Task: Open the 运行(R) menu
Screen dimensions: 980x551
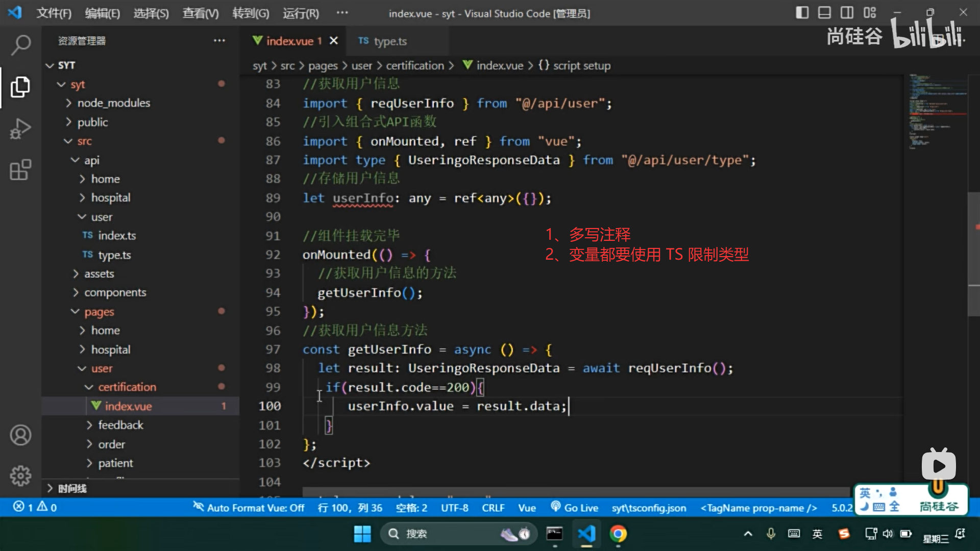Action: point(301,13)
